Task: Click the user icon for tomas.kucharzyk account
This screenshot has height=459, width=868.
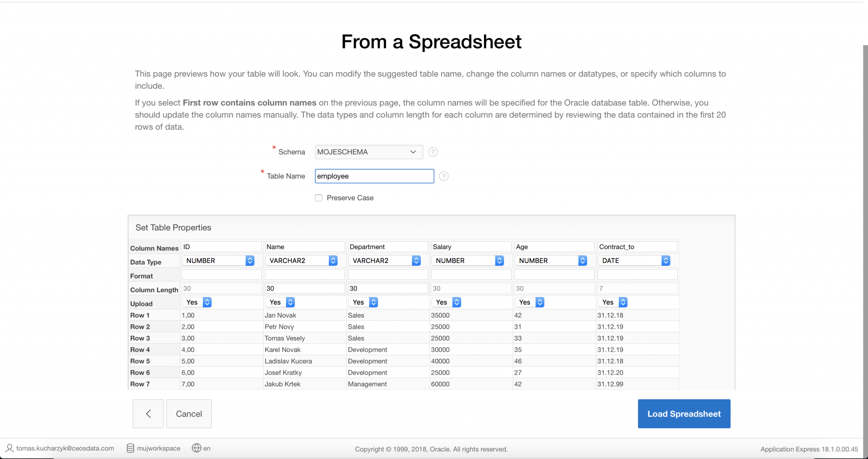Action: pos(9,448)
